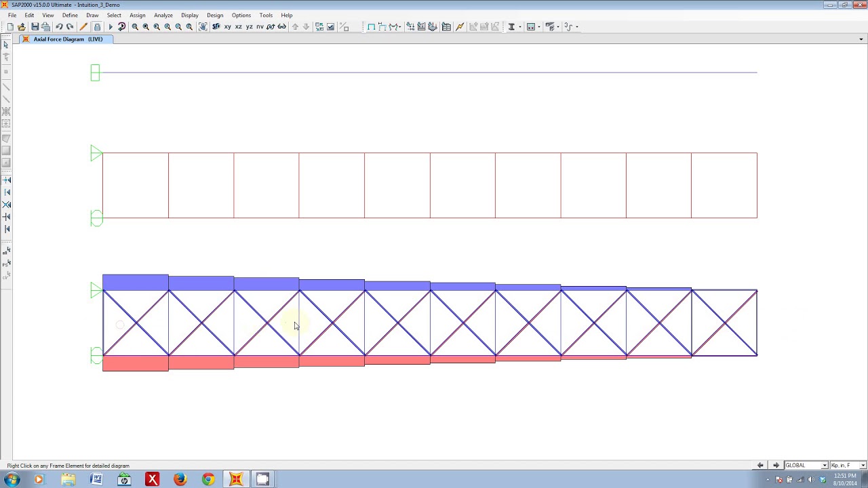Click the Redo arrow icon

(70, 27)
